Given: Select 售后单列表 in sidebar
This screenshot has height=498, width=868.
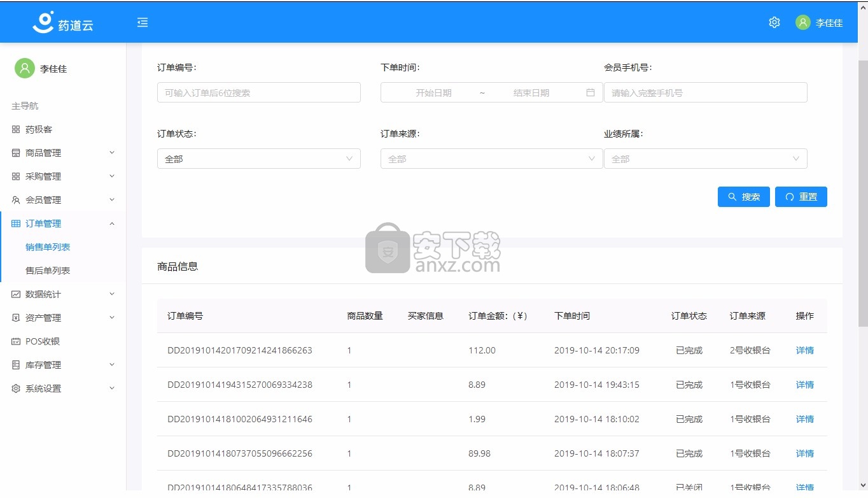Looking at the screenshot, I should coord(48,271).
